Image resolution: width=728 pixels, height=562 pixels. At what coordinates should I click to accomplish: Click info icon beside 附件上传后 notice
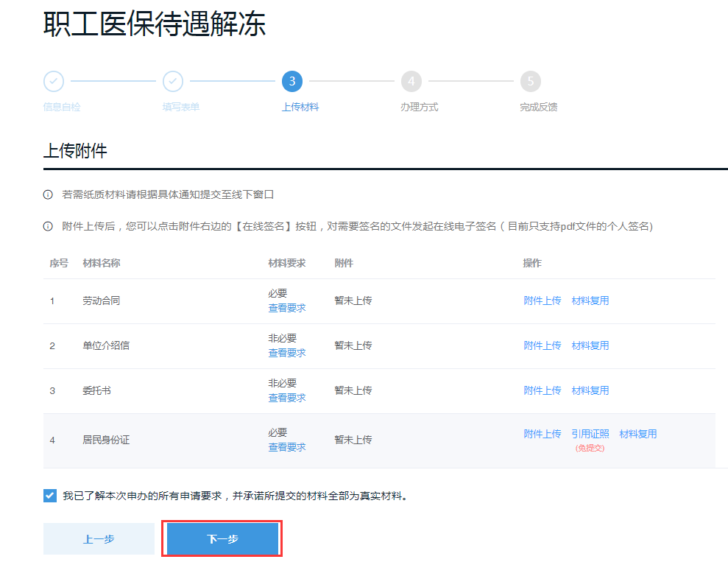tap(48, 226)
